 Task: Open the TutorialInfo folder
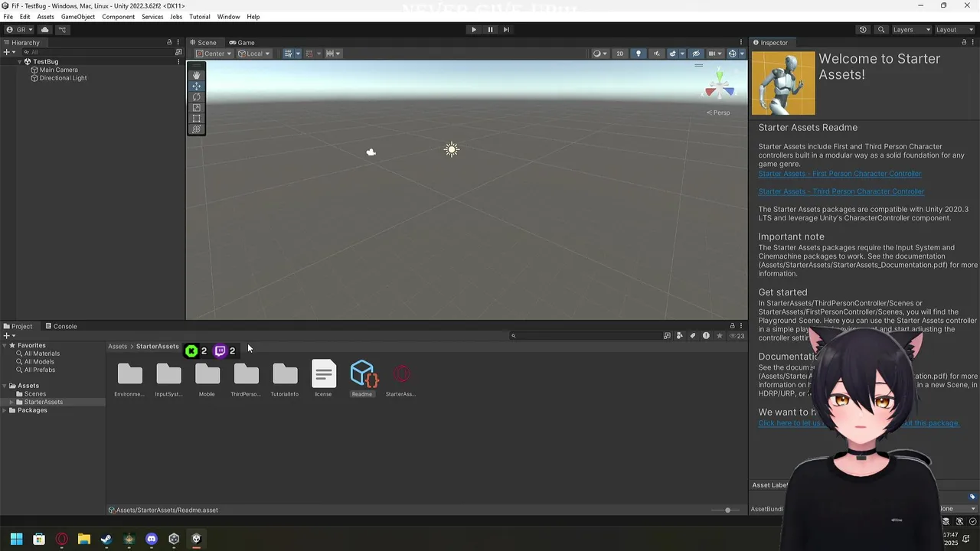[285, 379]
